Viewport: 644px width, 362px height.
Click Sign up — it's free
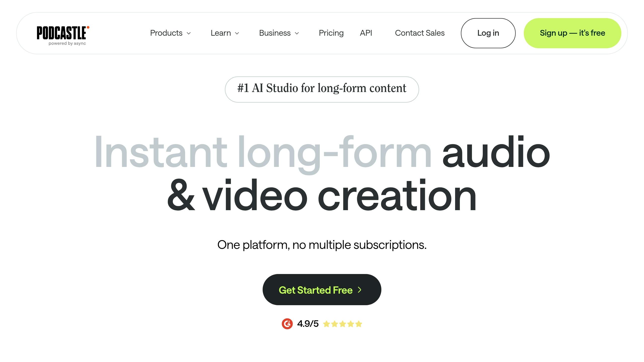tap(572, 33)
